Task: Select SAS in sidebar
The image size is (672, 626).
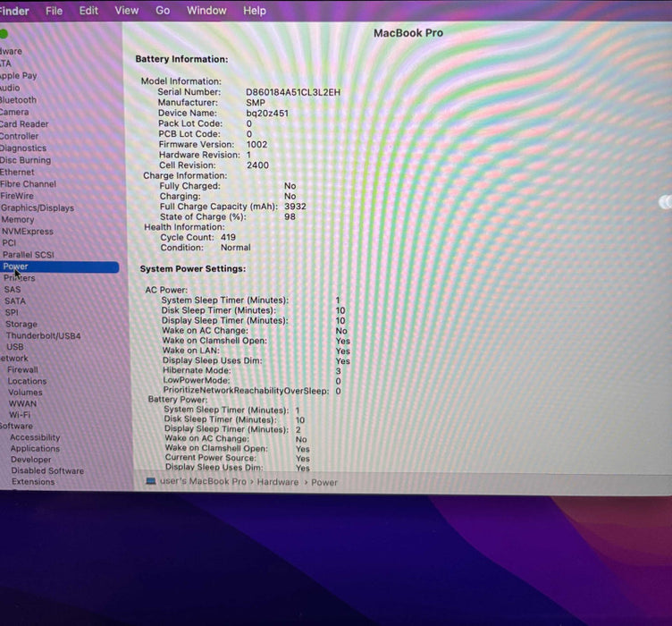Action: 13,290
